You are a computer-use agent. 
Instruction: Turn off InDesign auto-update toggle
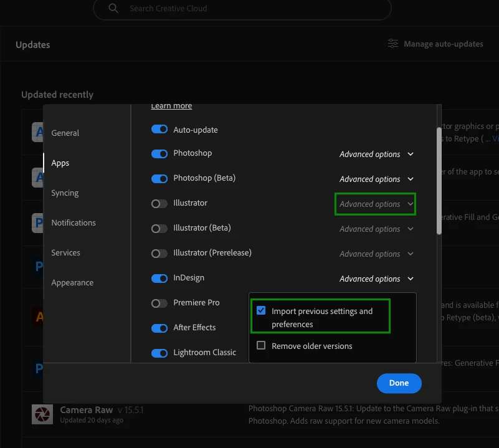tap(159, 279)
